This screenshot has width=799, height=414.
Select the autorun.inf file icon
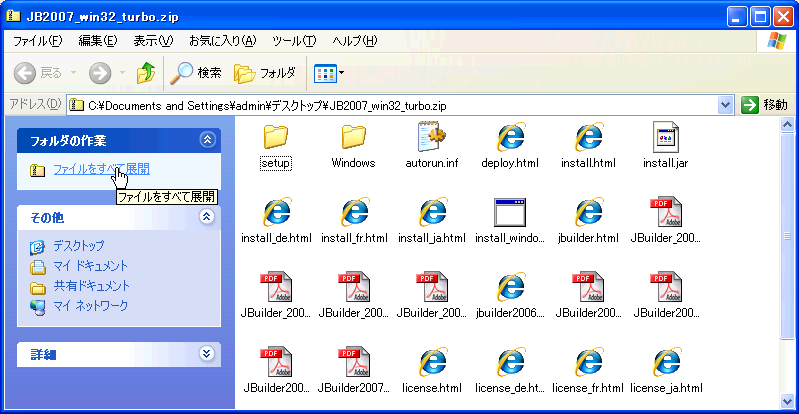431,137
